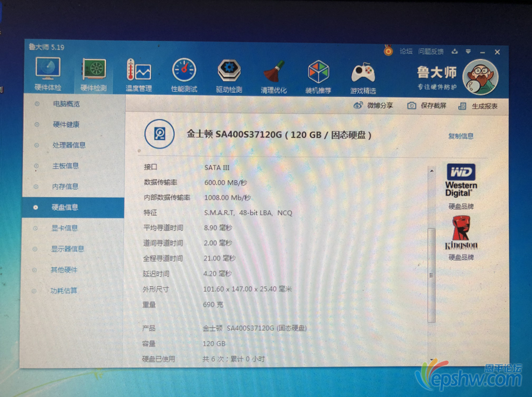Click the 2.00 毫秒 value

click(218, 243)
